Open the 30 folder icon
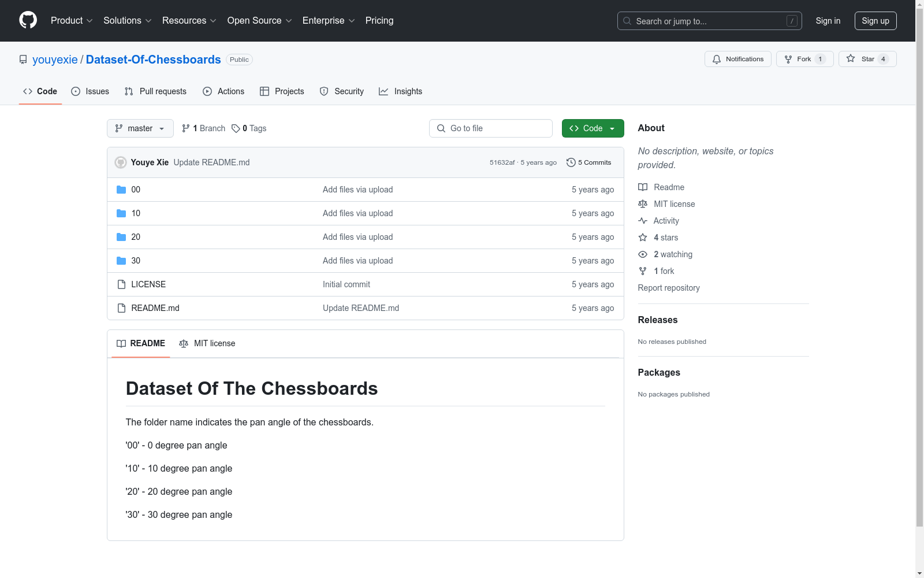924x578 pixels. 121,261
